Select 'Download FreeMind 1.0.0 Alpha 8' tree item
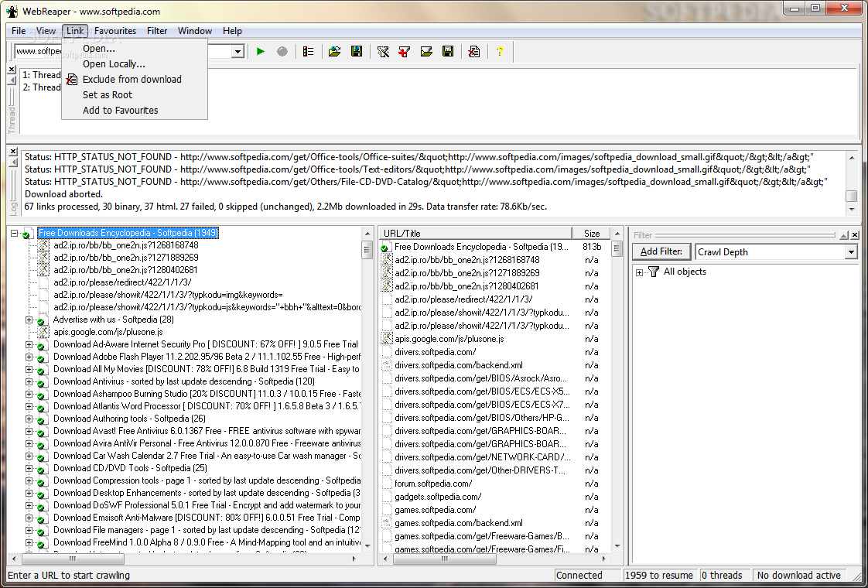This screenshot has height=588, width=868. (207, 542)
